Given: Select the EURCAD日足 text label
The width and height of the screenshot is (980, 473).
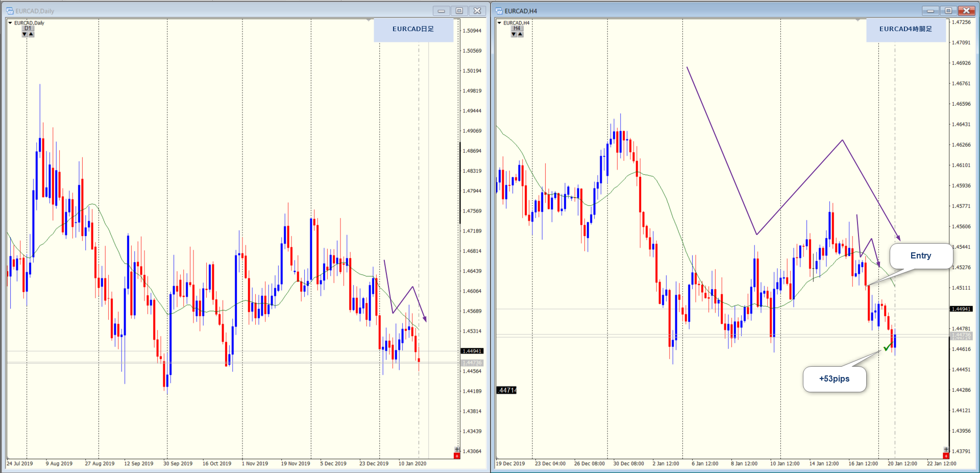Looking at the screenshot, I should [x=413, y=29].
